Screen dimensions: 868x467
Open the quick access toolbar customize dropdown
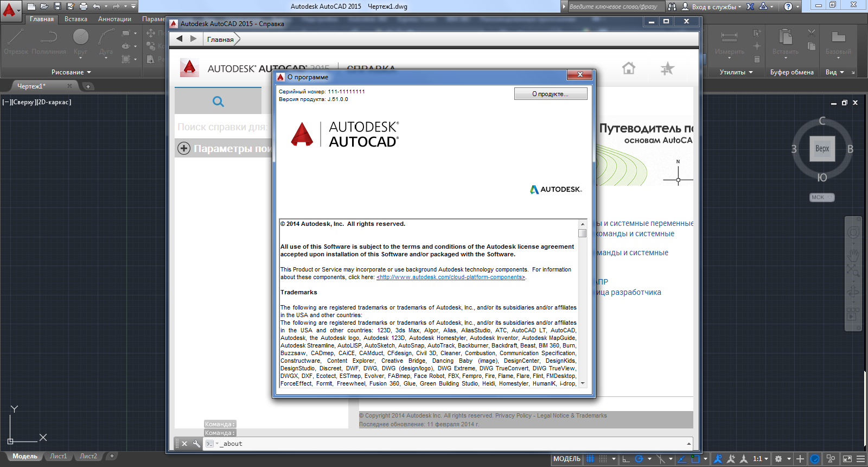pyautogui.click(x=133, y=7)
